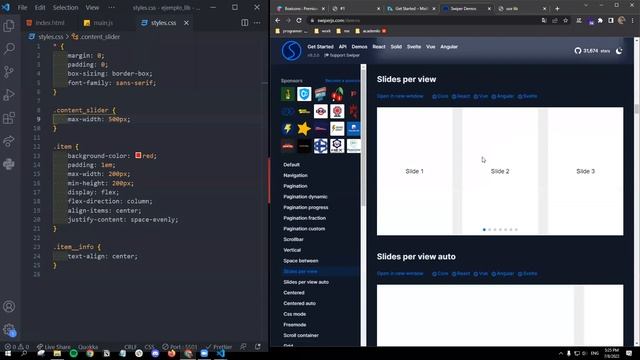Open editor More Actions ellipsis
Viewport: 640px width, 360px height.
pyautogui.click(x=257, y=23)
